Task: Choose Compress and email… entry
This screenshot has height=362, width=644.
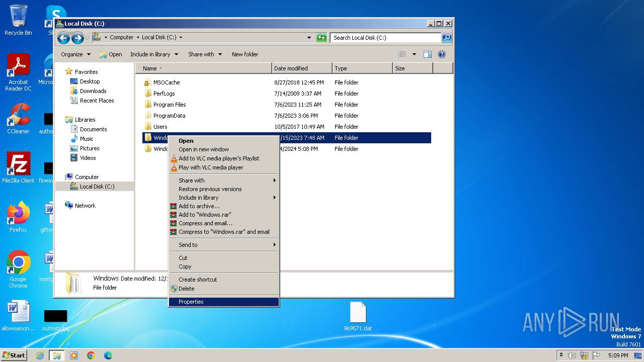Action: tap(224, 223)
